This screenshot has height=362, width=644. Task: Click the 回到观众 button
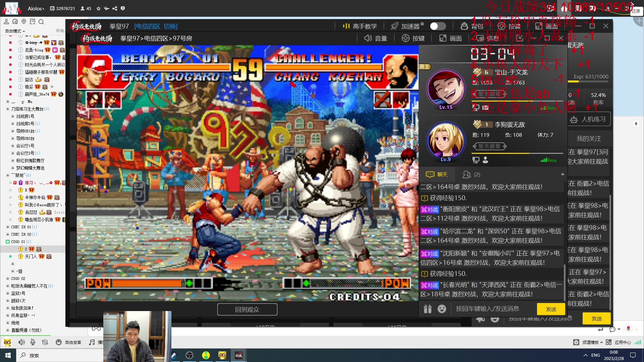tap(247, 309)
